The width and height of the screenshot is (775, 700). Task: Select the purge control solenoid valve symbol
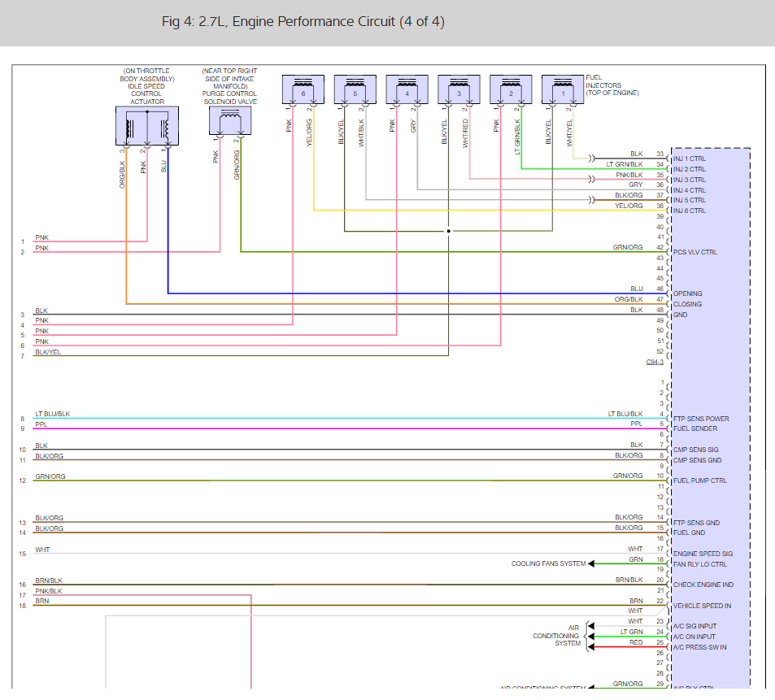tap(230, 120)
